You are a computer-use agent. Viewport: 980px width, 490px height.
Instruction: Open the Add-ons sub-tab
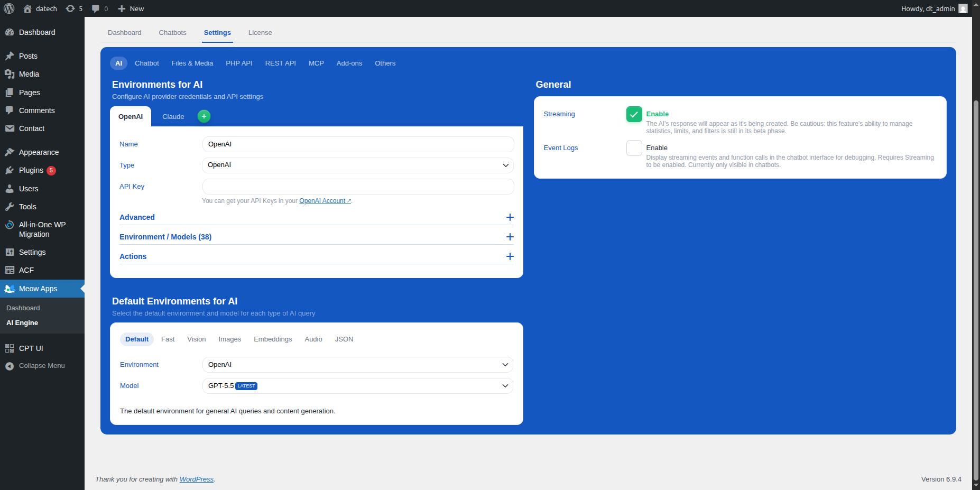(x=349, y=63)
